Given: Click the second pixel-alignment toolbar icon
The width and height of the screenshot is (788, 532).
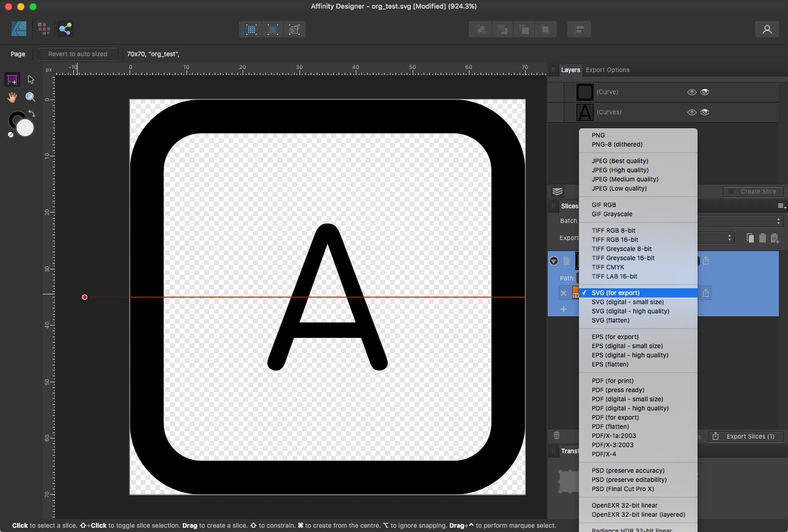Looking at the screenshot, I should pos(273,29).
